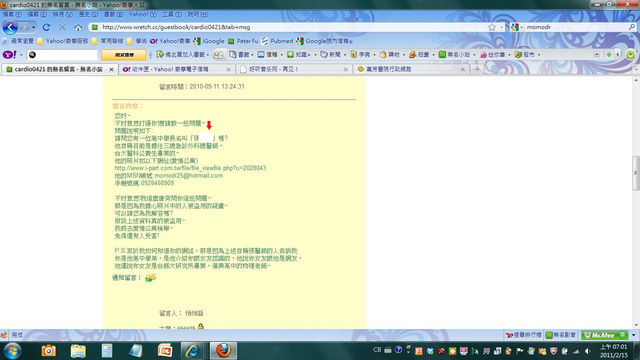This screenshot has height=360, width=640.
Task: Click the search magnifier in the momodr box
Action: [x=632, y=27]
